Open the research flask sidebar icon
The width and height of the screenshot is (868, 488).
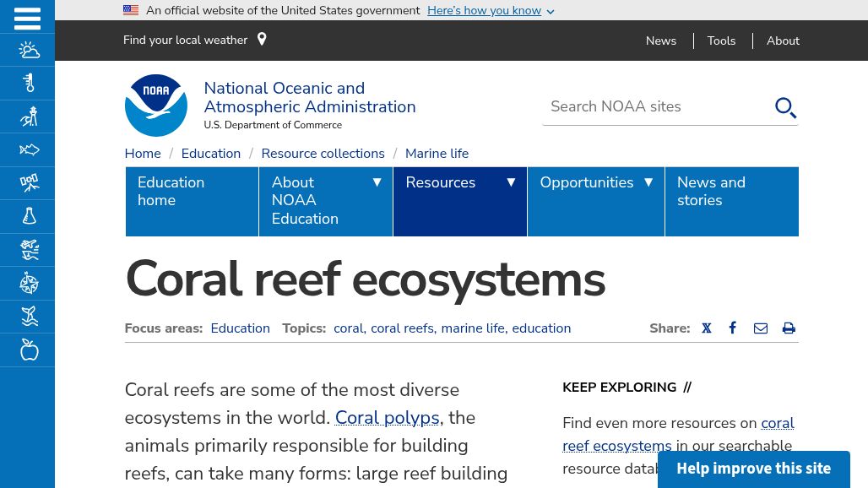click(x=29, y=216)
